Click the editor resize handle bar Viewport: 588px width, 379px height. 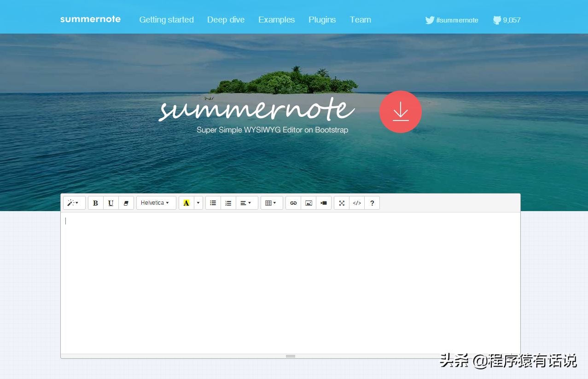point(291,356)
